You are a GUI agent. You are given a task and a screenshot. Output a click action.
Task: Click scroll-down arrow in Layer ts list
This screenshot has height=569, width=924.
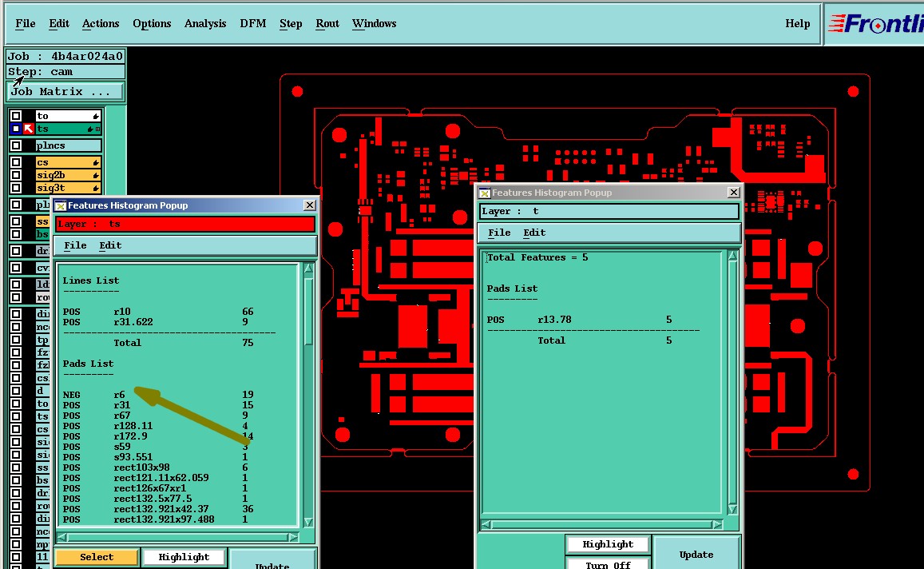click(x=308, y=522)
